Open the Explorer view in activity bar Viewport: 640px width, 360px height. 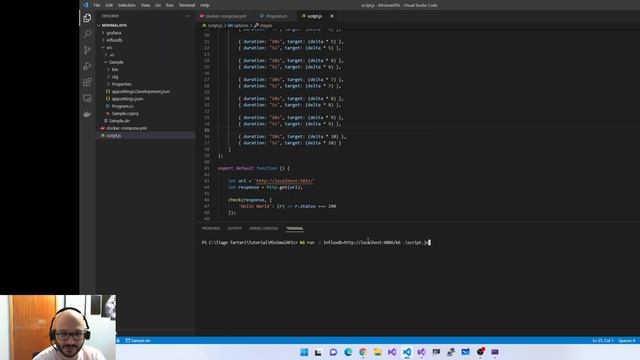(87, 18)
